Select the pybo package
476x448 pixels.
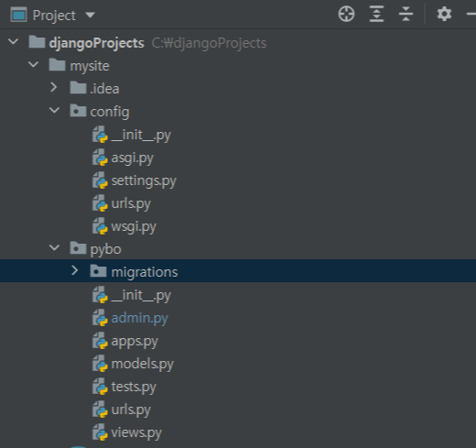coord(106,249)
